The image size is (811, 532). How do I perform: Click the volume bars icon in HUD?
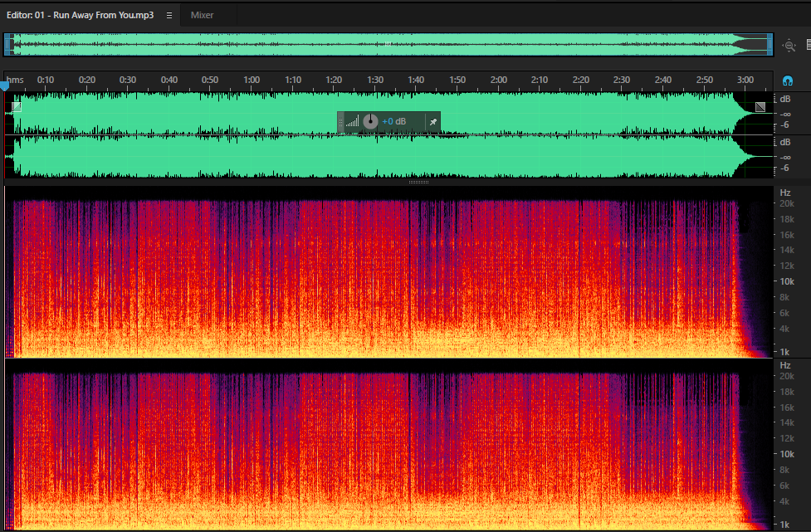[x=352, y=122]
